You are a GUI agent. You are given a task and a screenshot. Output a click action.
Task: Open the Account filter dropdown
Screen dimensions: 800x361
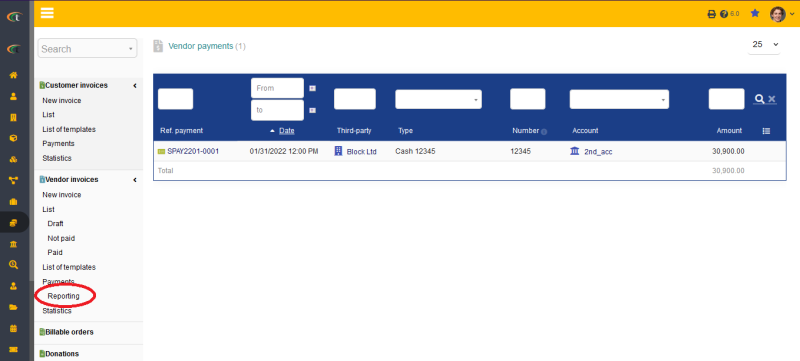pos(619,99)
